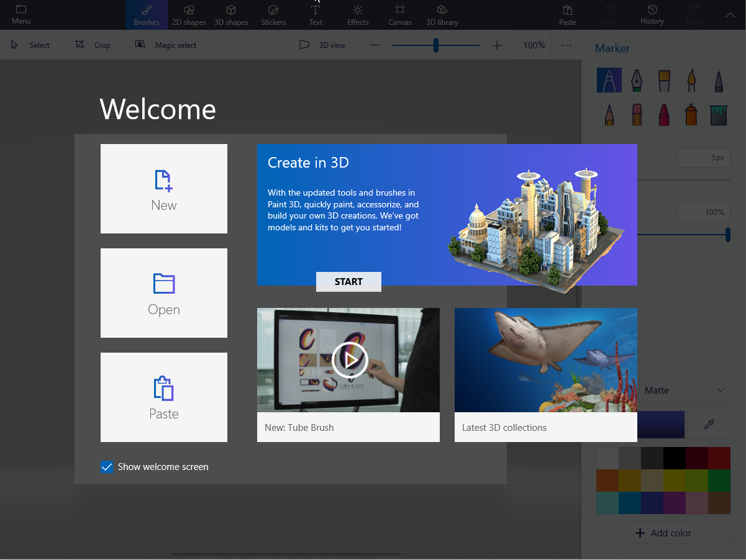Select the Oil brush
The image size is (746, 560).
(664, 80)
